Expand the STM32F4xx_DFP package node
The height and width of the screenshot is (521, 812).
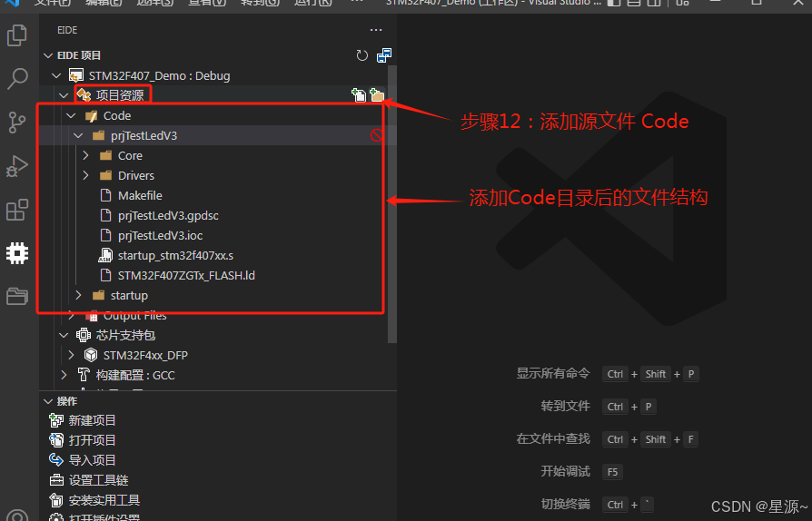[71, 356]
